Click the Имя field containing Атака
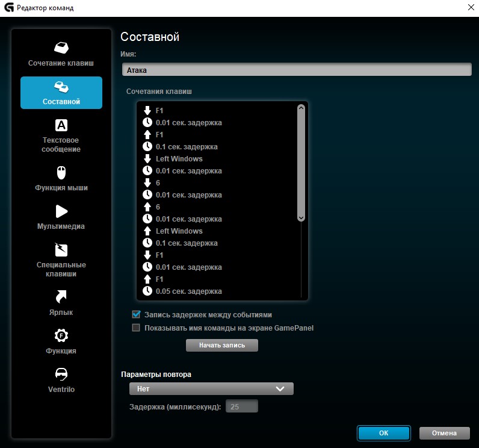This screenshot has height=448, width=479. tap(296, 70)
